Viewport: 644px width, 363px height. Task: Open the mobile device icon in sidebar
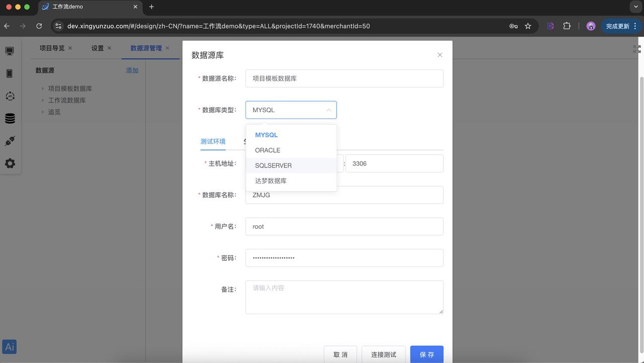coord(10,73)
